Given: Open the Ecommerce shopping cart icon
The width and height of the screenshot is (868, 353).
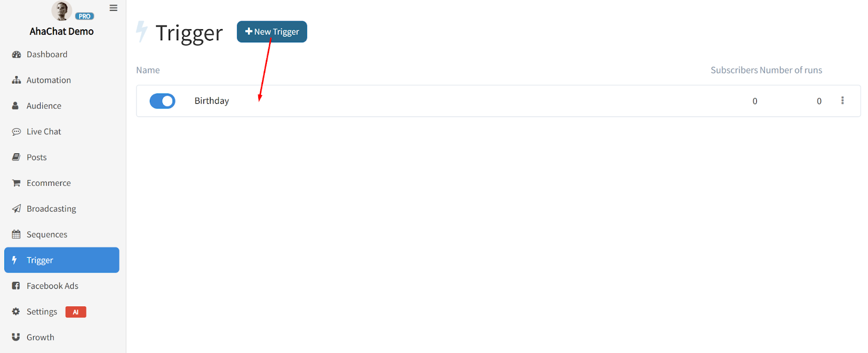Looking at the screenshot, I should [16, 183].
